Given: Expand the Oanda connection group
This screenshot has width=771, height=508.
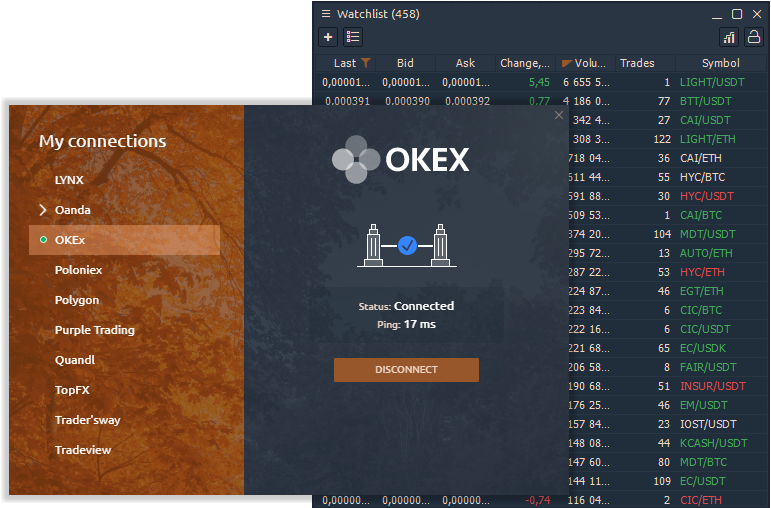Looking at the screenshot, I should tap(43, 210).
